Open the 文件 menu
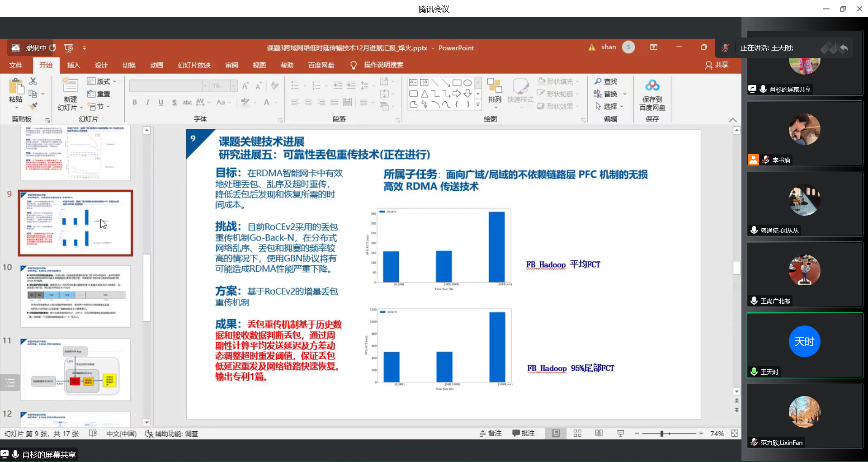 tap(16, 65)
